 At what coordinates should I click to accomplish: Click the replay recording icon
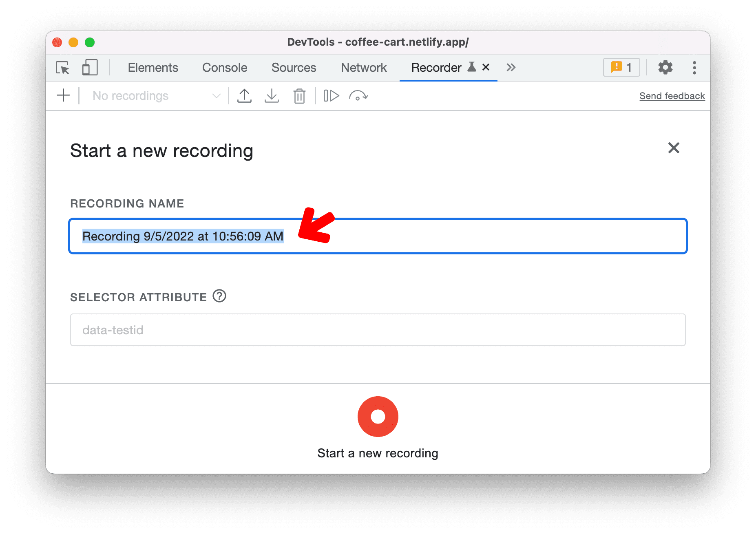[359, 96]
